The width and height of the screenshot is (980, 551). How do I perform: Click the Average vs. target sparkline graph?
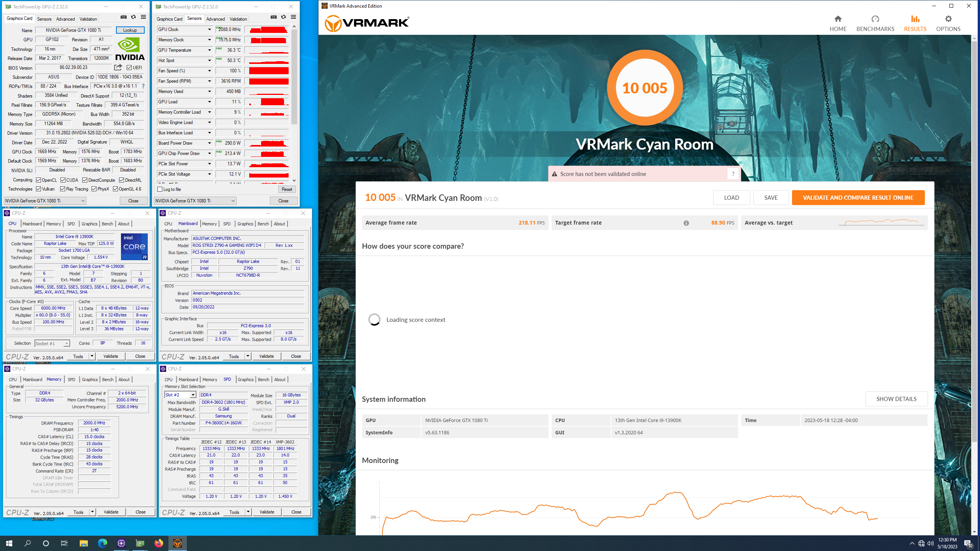click(x=881, y=223)
